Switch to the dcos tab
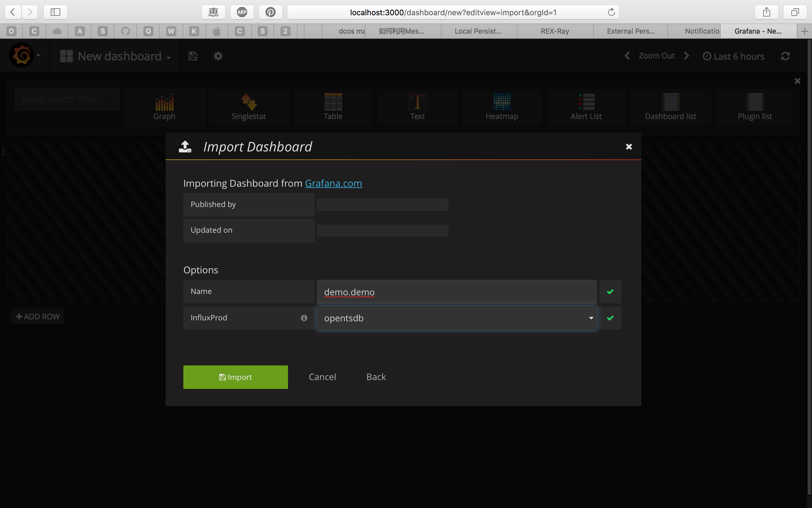Image resolution: width=812 pixels, height=508 pixels. point(344,31)
